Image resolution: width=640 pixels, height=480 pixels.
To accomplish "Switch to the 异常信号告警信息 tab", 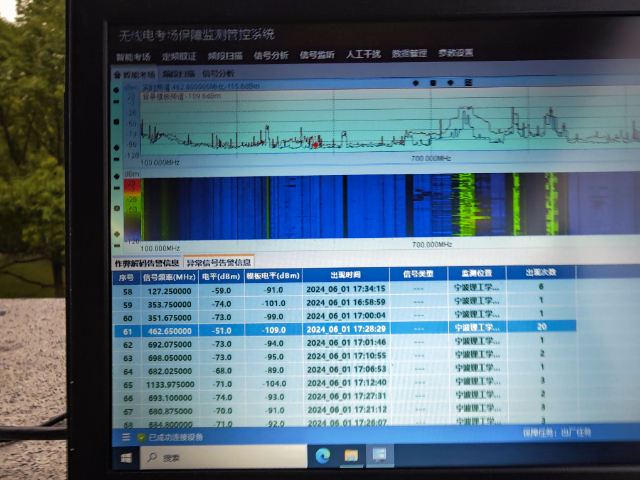I will coord(219,263).
